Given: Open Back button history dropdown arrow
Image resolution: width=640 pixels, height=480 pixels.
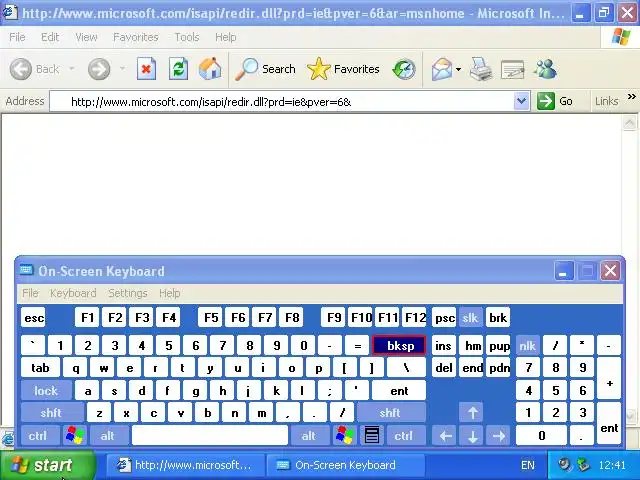Looking at the screenshot, I should 72,68.
